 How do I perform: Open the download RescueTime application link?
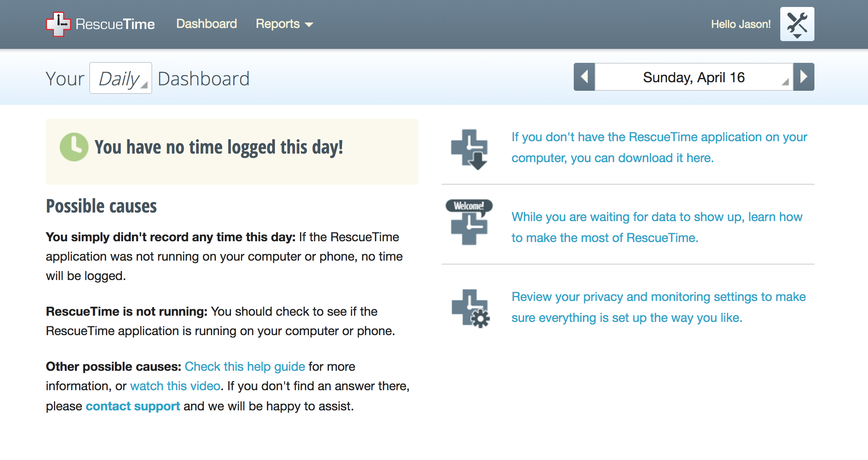[659, 147]
